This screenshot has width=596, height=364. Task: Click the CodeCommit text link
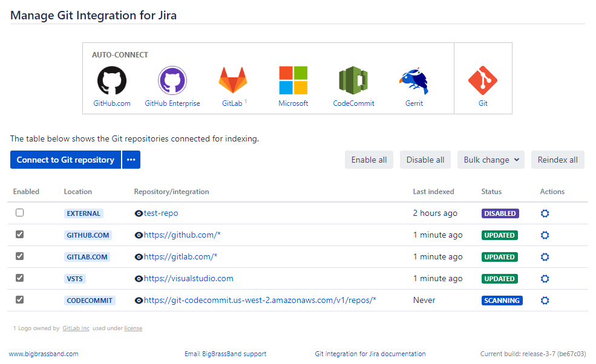click(x=353, y=103)
